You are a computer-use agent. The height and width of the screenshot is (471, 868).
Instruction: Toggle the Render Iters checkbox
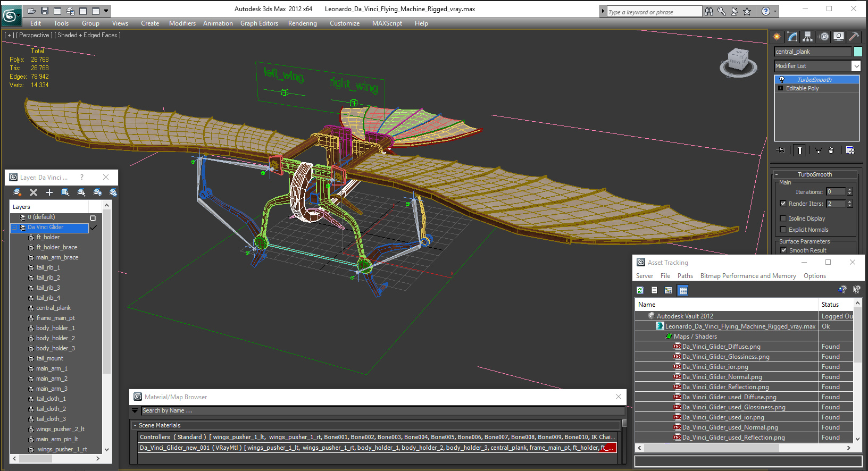[x=783, y=204]
